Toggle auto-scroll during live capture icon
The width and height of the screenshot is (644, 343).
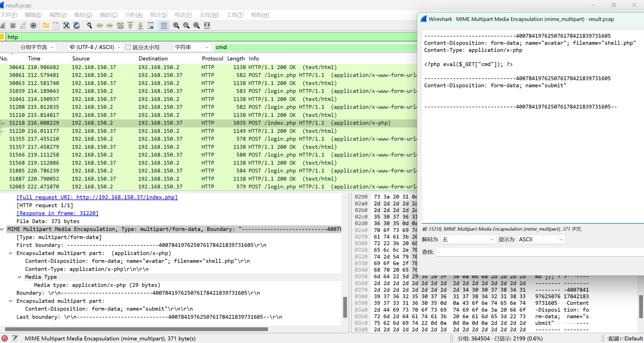pos(151,26)
